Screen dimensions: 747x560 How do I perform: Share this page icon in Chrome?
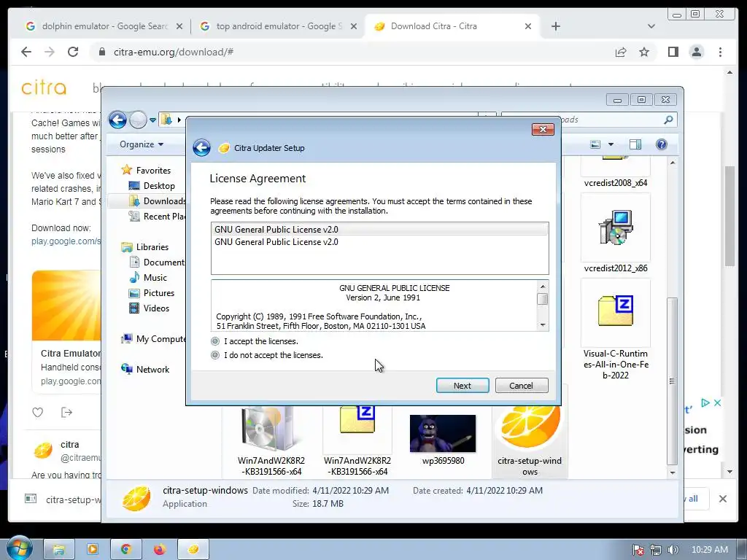(x=621, y=52)
